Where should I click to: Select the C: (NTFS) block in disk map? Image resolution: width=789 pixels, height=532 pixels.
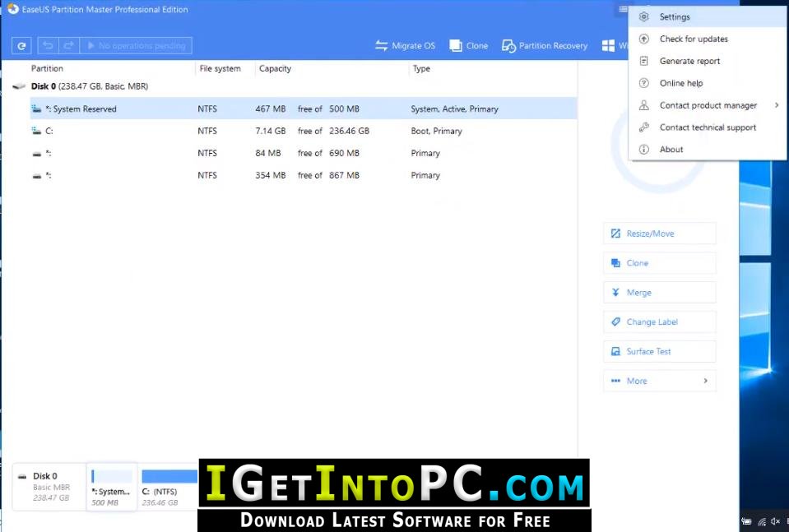(168, 487)
